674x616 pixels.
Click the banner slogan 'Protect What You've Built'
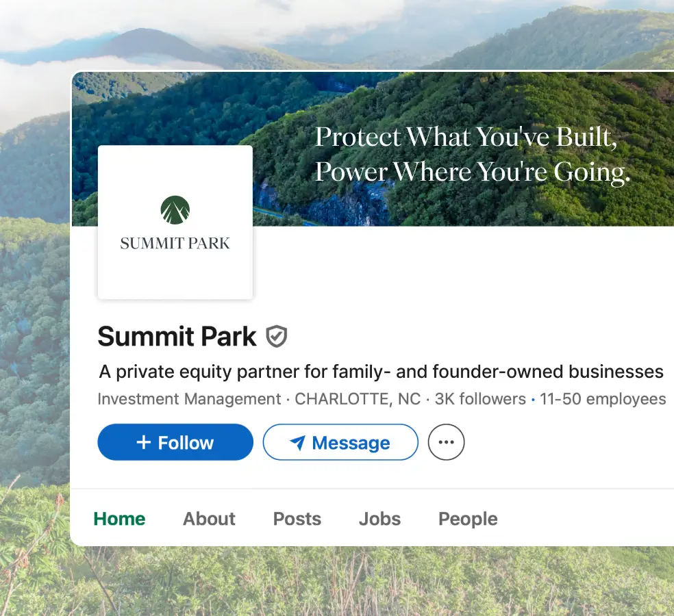coord(466,137)
